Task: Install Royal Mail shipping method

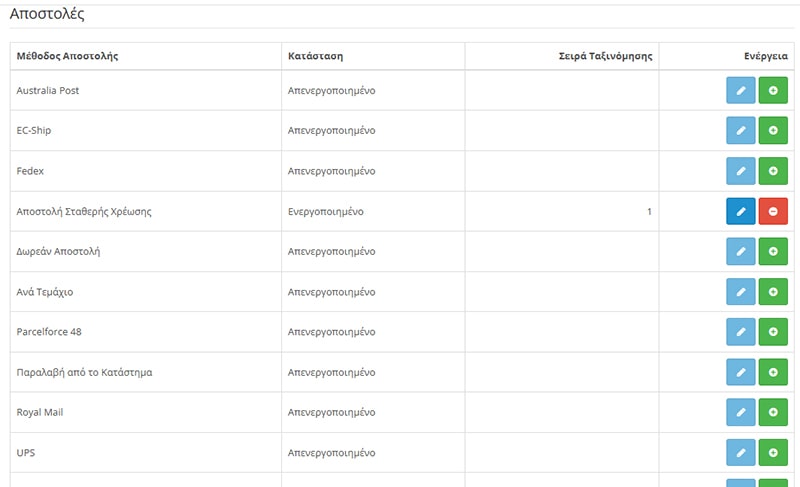Action: 773,413
